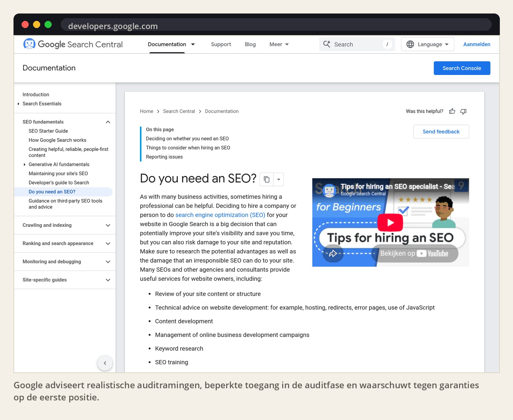The width and height of the screenshot is (513, 420).
Task: Click the video title Tips for hiring an SEO specialist
Action: [x=397, y=187]
